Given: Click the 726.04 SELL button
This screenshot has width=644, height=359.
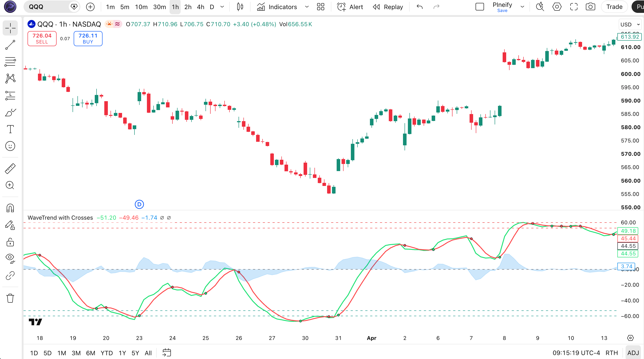Looking at the screenshot, I should pyautogui.click(x=42, y=39).
